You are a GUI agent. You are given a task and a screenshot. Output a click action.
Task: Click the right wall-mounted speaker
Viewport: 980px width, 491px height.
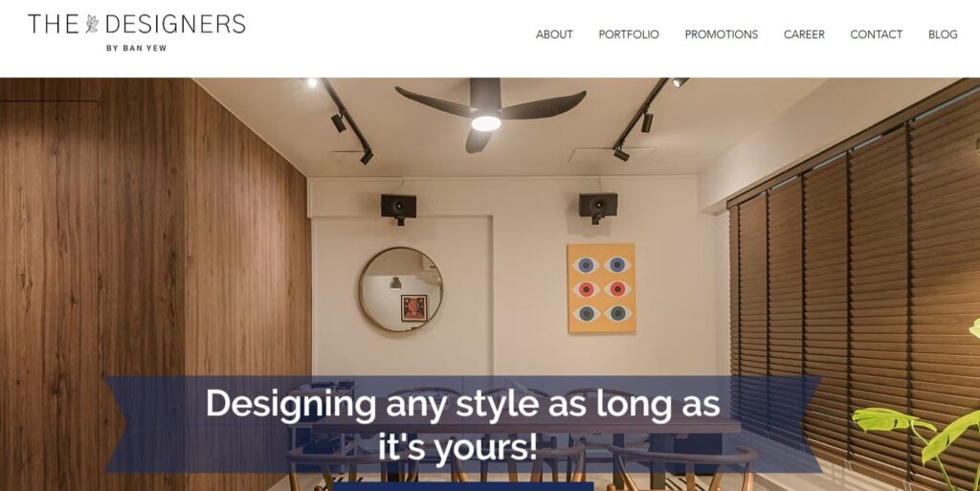[597, 207]
